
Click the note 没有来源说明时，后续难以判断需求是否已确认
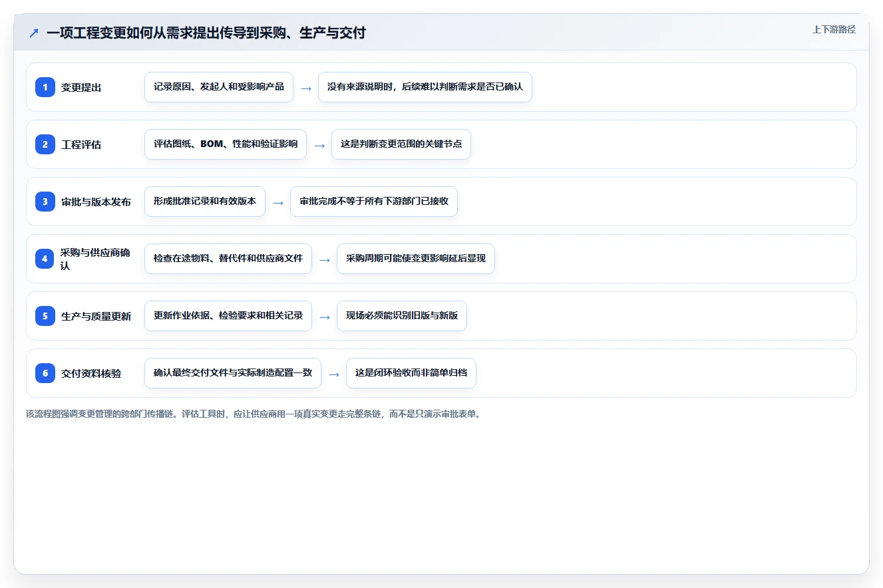(x=425, y=87)
